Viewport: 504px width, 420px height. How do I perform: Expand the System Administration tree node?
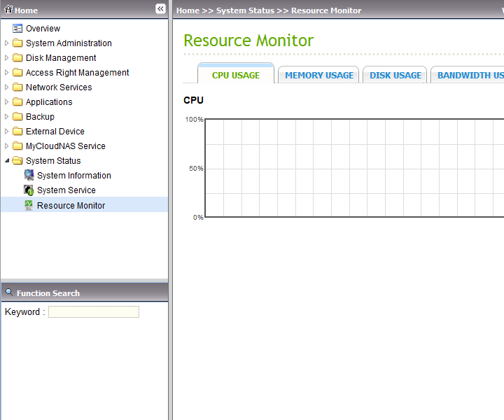pyautogui.click(x=7, y=43)
